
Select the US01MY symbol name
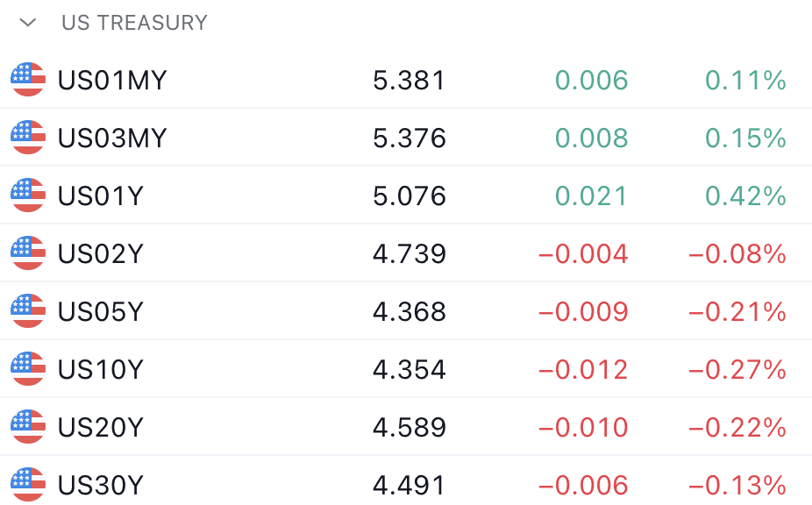click(112, 81)
